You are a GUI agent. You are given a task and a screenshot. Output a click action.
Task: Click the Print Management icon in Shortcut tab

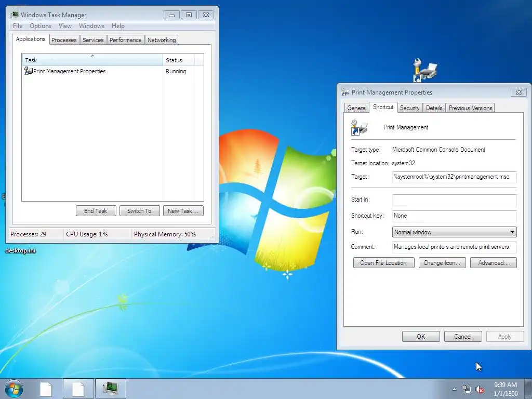(359, 127)
